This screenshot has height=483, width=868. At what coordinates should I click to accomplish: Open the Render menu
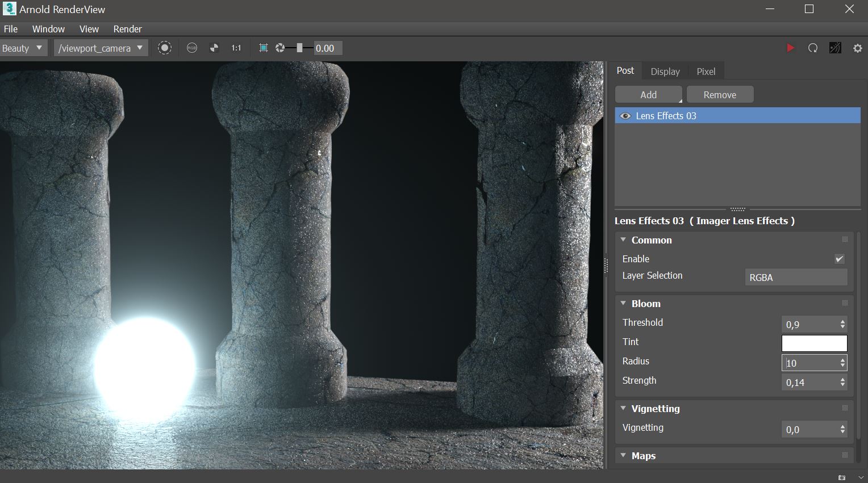click(x=127, y=29)
